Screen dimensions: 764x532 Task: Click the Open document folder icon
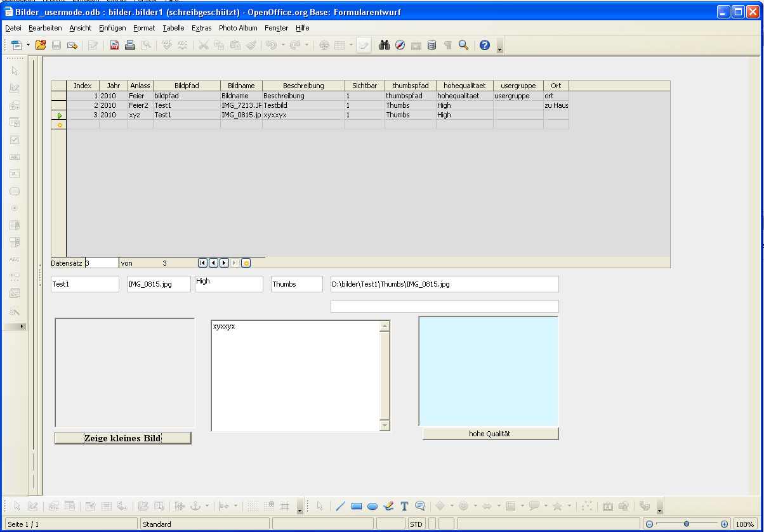[x=41, y=45]
